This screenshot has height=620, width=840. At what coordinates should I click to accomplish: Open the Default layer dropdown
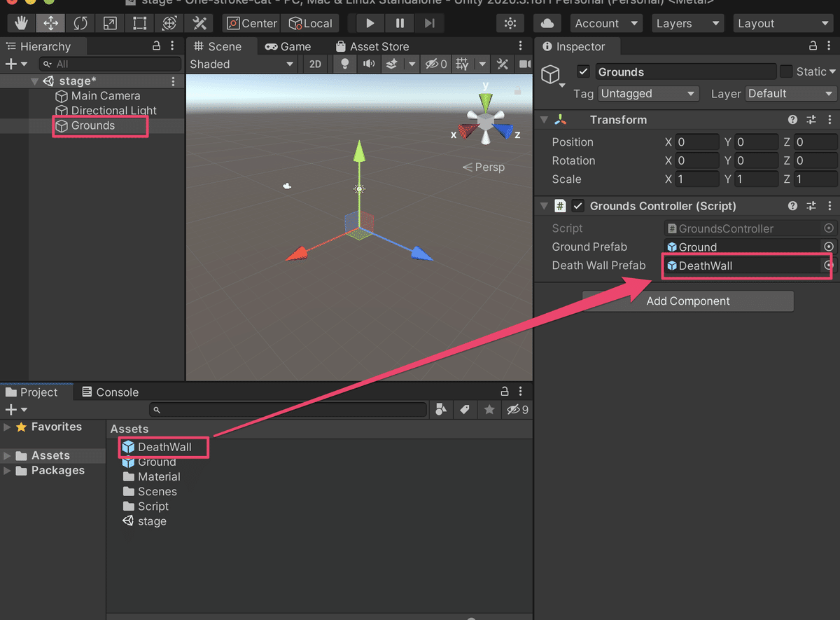point(791,93)
